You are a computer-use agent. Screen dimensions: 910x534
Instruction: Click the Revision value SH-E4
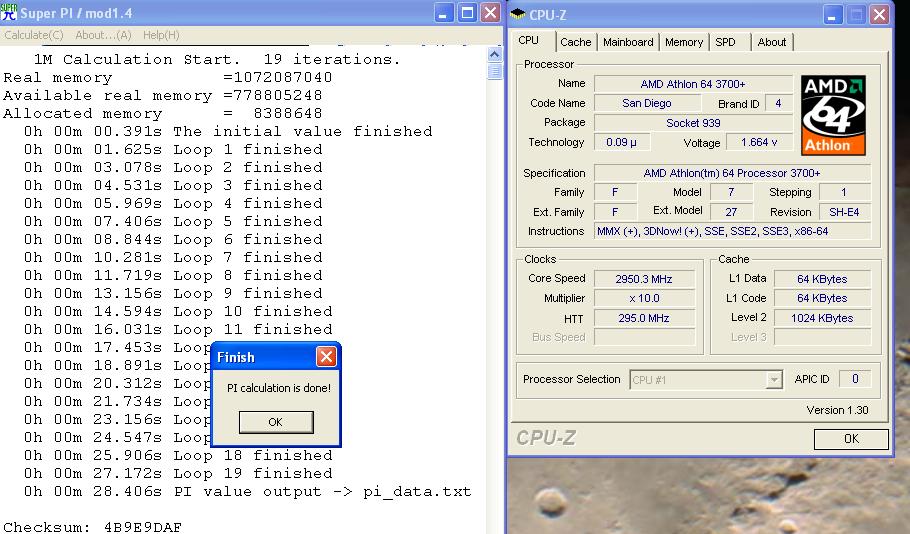(x=844, y=212)
